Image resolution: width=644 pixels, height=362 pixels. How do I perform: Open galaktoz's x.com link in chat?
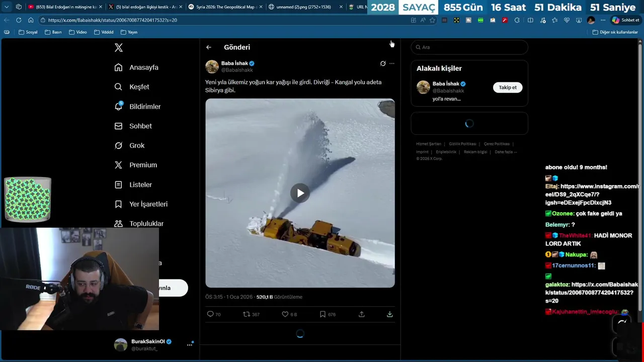[592, 293]
